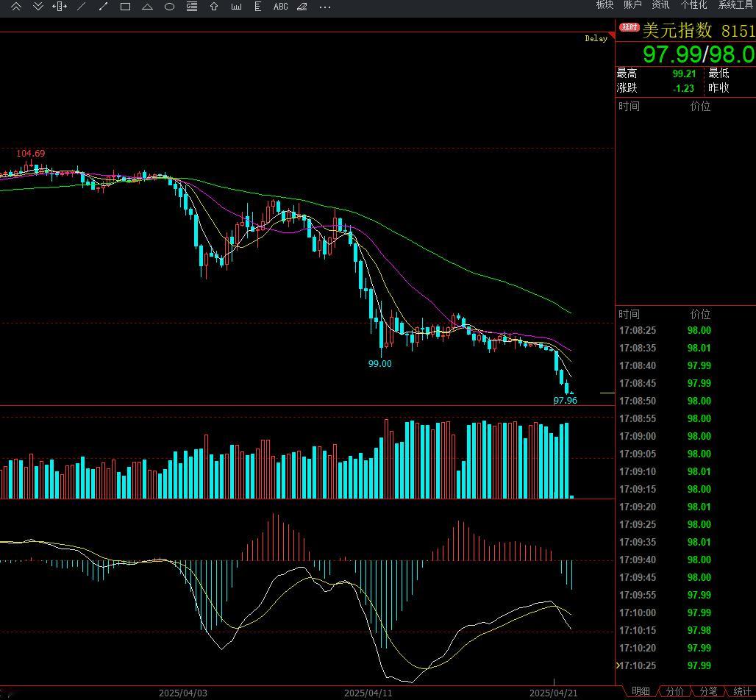
Task: Select the 17:10:15 tick row
Action: [685, 630]
